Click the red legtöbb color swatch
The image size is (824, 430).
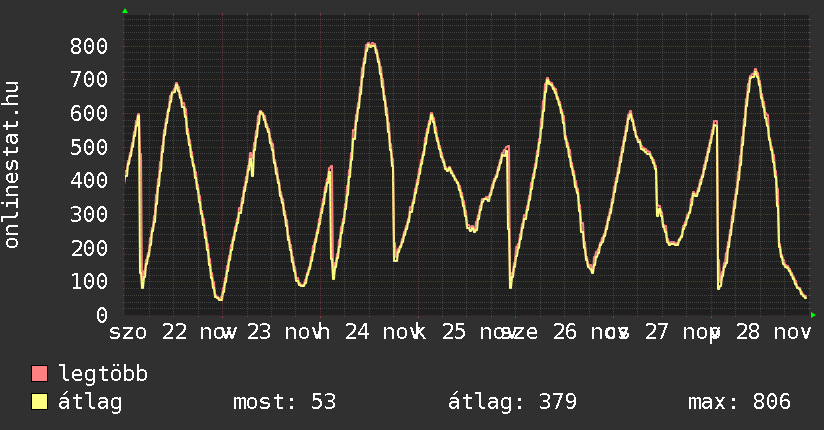pos(40,375)
